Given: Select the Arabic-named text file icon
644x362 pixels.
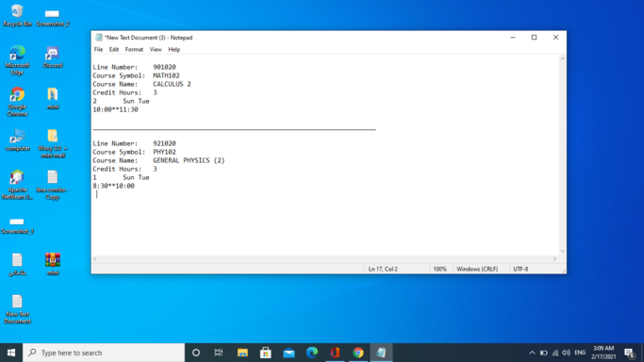Looking at the screenshot, I should click(17, 264).
